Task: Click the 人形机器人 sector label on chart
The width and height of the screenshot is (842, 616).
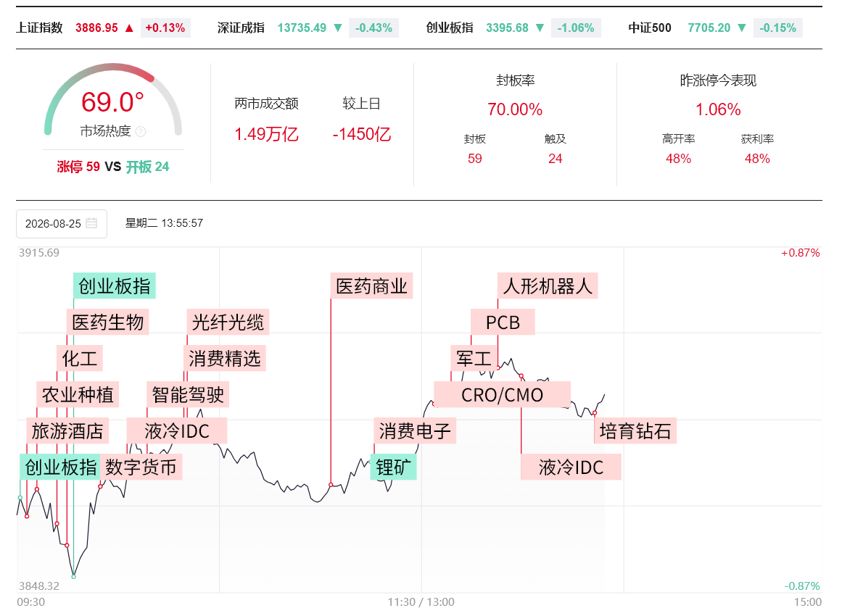Action: (x=548, y=286)
